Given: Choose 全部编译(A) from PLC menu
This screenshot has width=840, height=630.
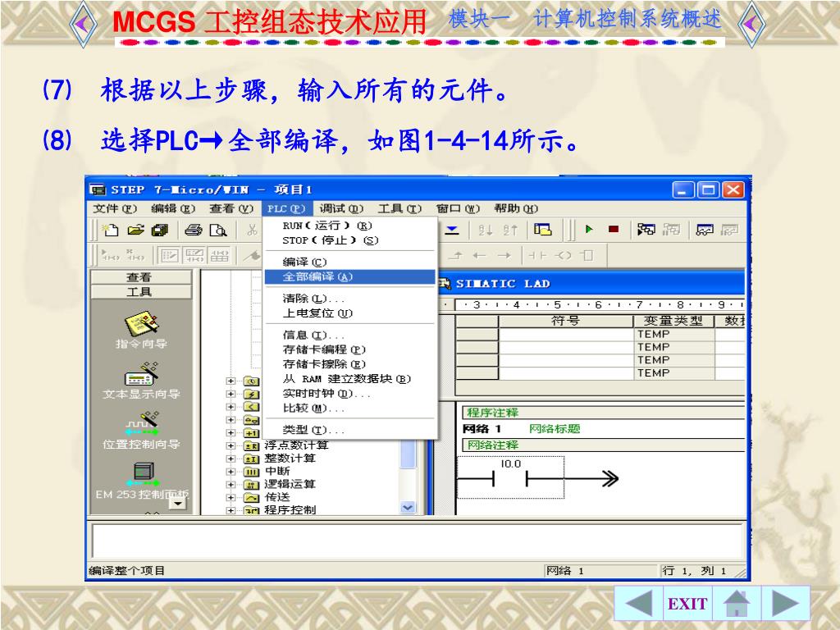Looking at the screenshot, I should (x=350, y=277).
